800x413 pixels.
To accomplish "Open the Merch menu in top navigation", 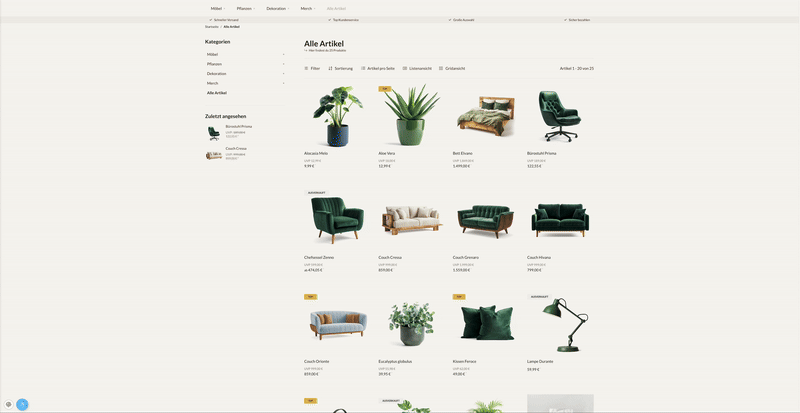I will coord(308,9).
